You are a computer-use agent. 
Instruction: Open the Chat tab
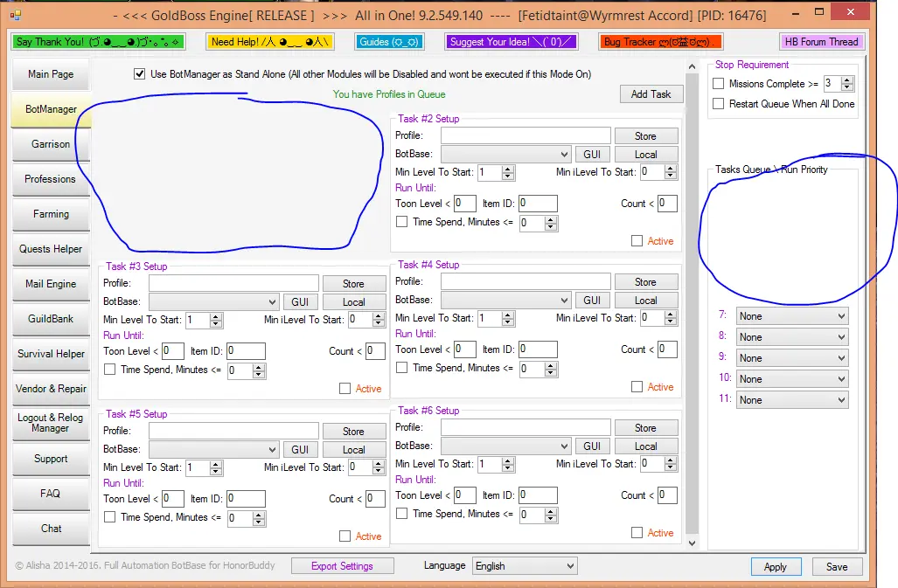(x=51, y=529)
